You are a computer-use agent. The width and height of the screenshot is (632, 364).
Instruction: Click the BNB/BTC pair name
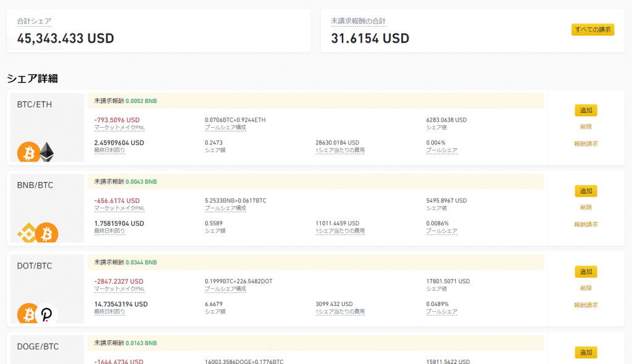tap(35, 185)
